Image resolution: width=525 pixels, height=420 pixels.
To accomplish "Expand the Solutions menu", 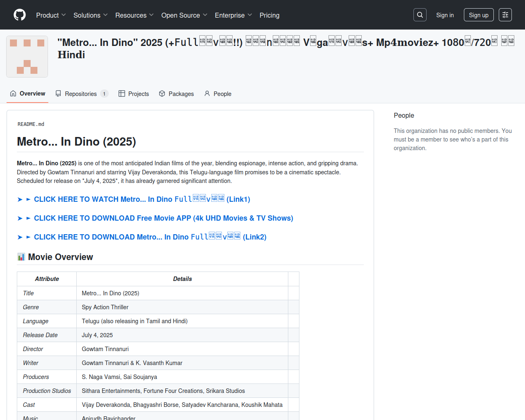I will pyautogui.click(x=91, y=15).
